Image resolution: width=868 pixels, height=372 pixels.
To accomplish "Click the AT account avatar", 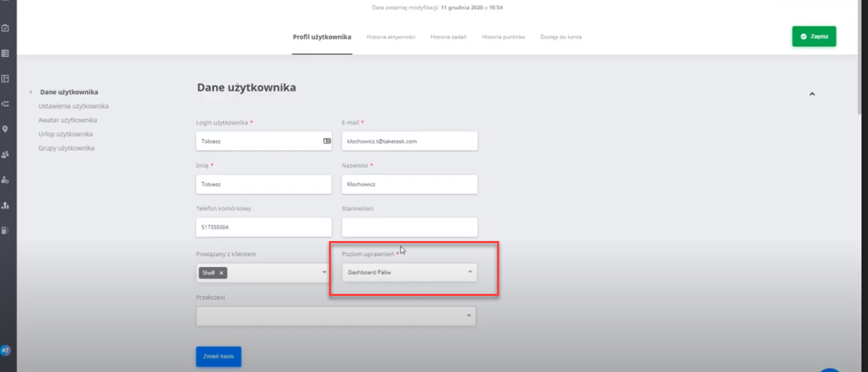I will click(x=6, y=350).
